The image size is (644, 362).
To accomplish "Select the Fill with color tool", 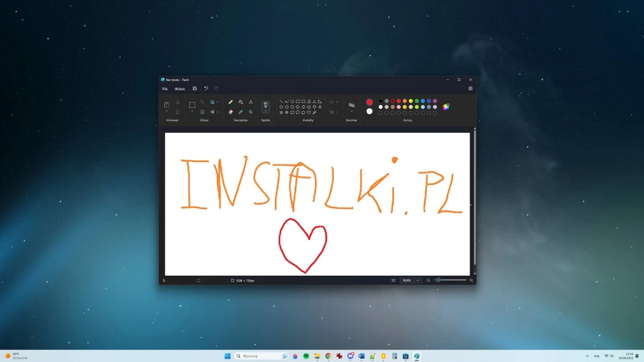I will pos(240,103).
